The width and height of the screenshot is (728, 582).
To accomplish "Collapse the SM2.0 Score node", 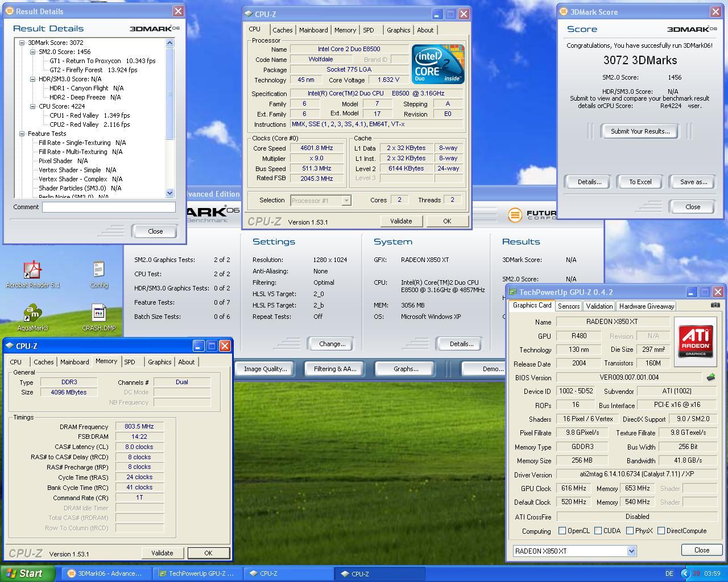I will tap(33, 52).
